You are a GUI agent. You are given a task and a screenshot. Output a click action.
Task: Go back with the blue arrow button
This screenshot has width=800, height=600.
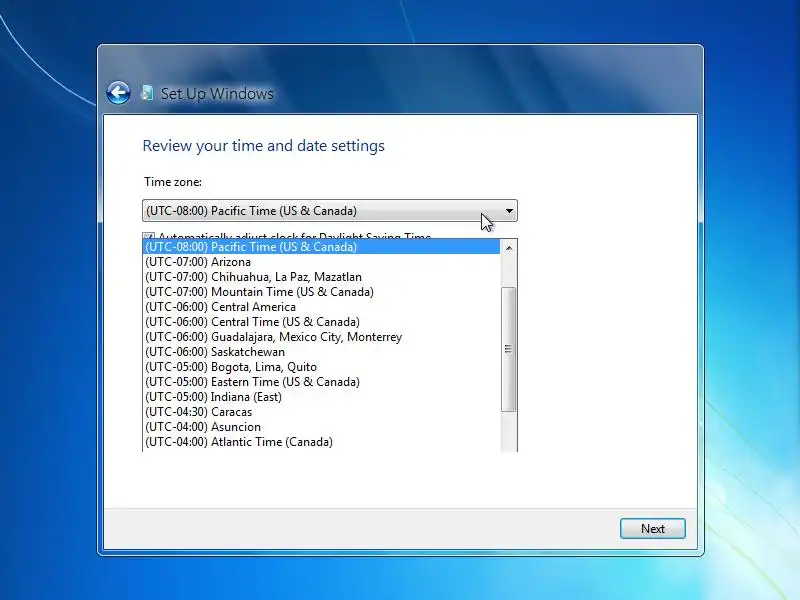point(118,93)
